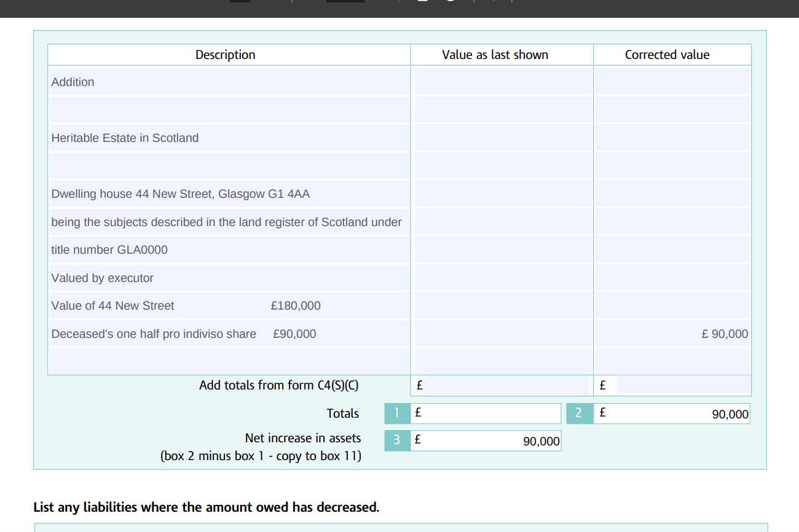The width and height of the screenshot is (799, 532).
Task: Click 'Value as last shown' field beside 'Deceased's one half' row
Action: click(502, 334)
